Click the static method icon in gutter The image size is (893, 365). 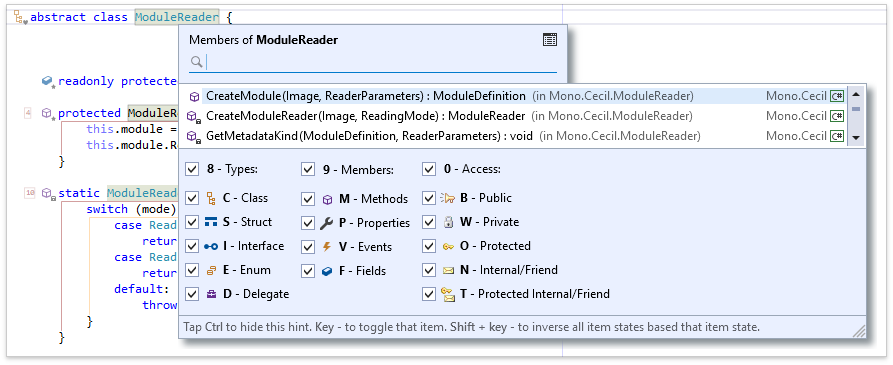49,194
